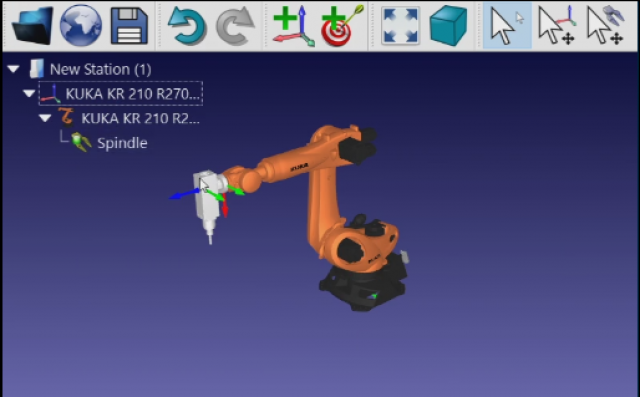Open a file with the folder icon
640x397 pixels.
[33, 25]
